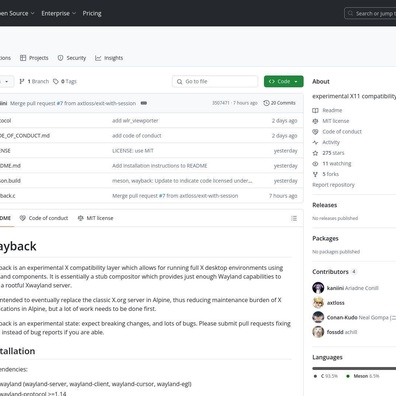Screen dimensions: 396x396
Task: Click the languages percentage bar
Action: click(354, 368)
